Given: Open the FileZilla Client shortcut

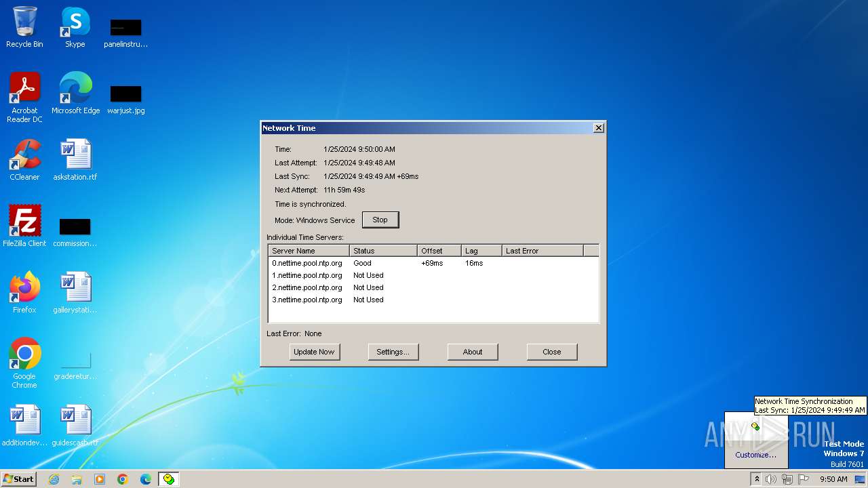Looking at the screenshot, I should click(24, 226).
